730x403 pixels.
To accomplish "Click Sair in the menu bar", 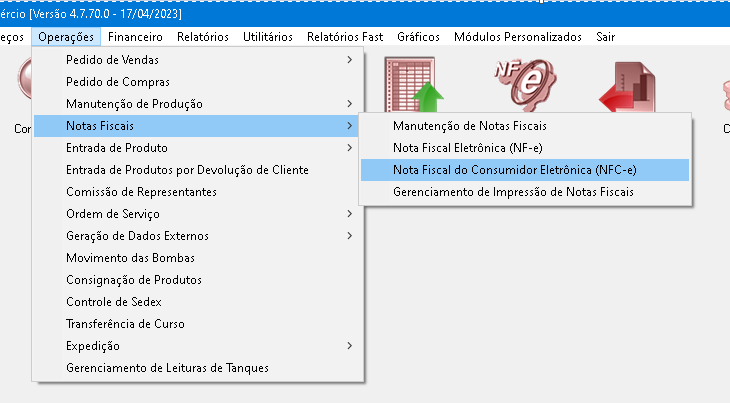I will (x=606, y=37).
